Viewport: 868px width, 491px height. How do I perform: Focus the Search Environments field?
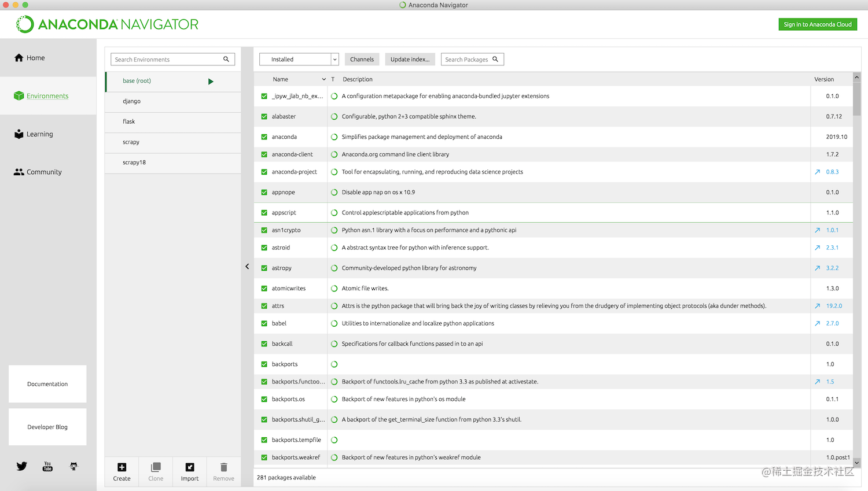coord(172,59)
